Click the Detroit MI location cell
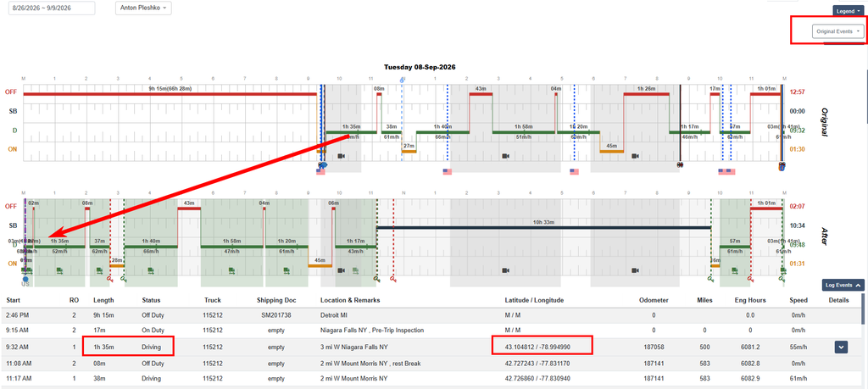868x389 pixels. [332, 314]
